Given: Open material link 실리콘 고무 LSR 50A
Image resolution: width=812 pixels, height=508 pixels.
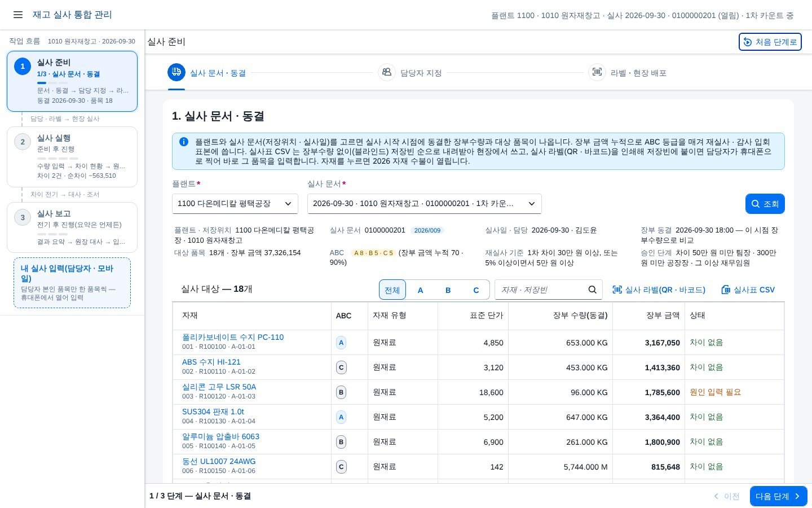Looking at the screenshot, I should (x=219, y=387).
